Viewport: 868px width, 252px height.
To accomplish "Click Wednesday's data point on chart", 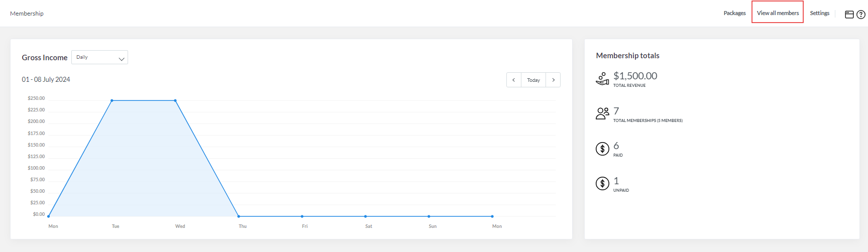I will click(x=175, y=100).
